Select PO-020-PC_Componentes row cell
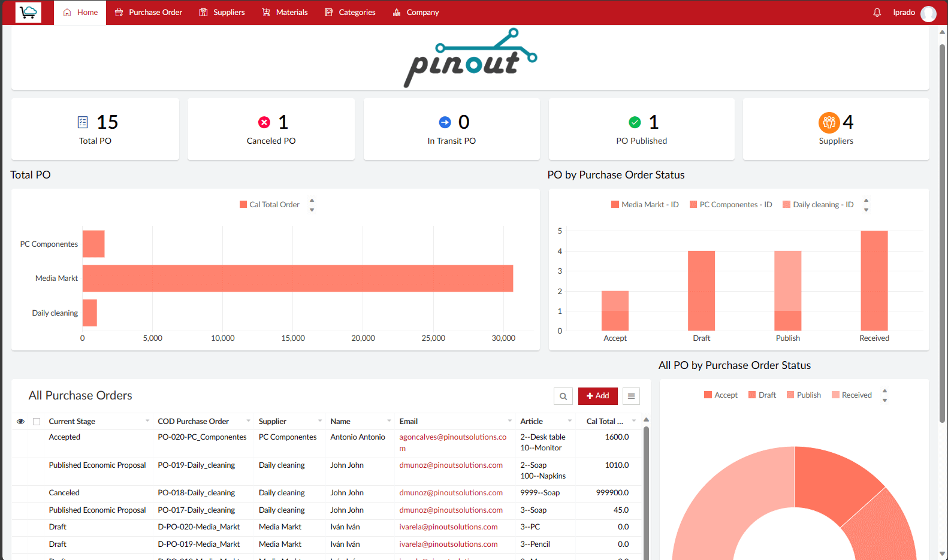Viewport: 948px width, 560px height. coord(202,437)
